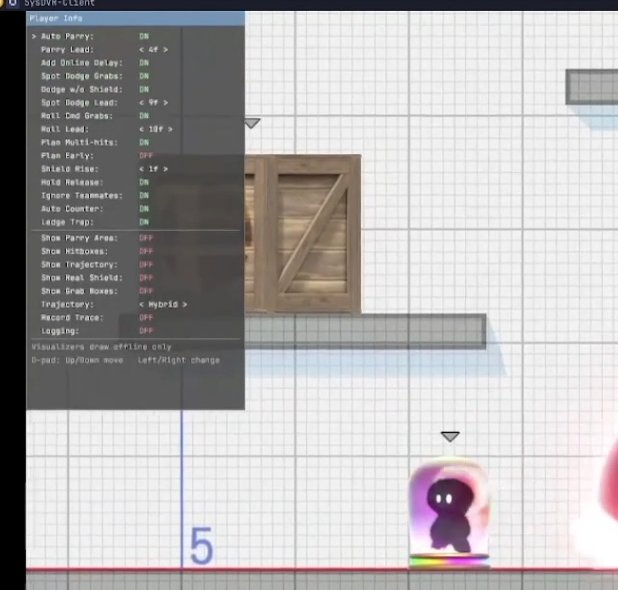Toggle Ledge Trap ON value
Image resolution: width=618 pixels, height=590 pixels.
(x=144, y=222)
